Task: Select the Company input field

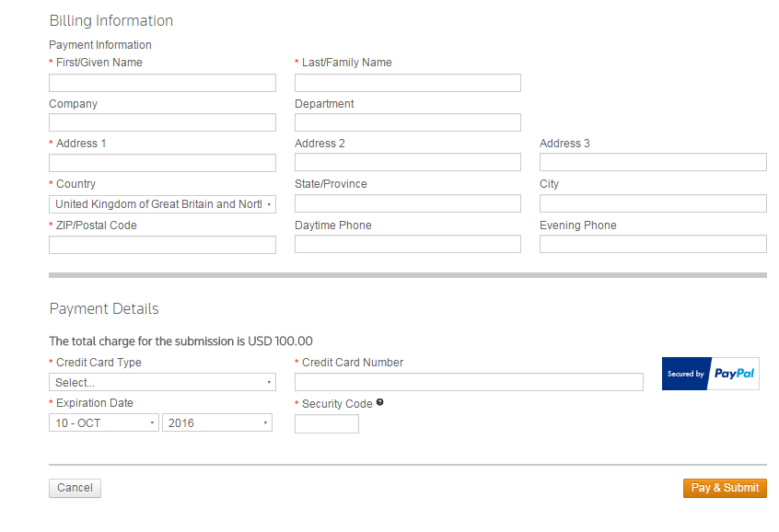Action: click(x=162, y=122)
